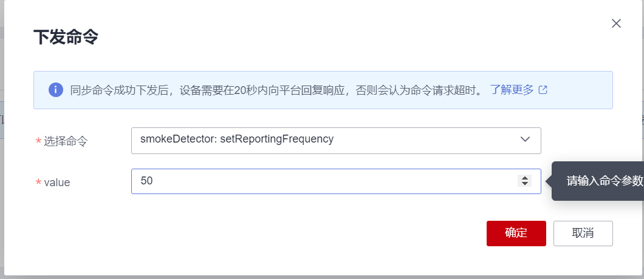644x279 pixels.
Task: Click the selected smokeDetector: setReportingFrequency text
Action: click(x=237, y=139)
